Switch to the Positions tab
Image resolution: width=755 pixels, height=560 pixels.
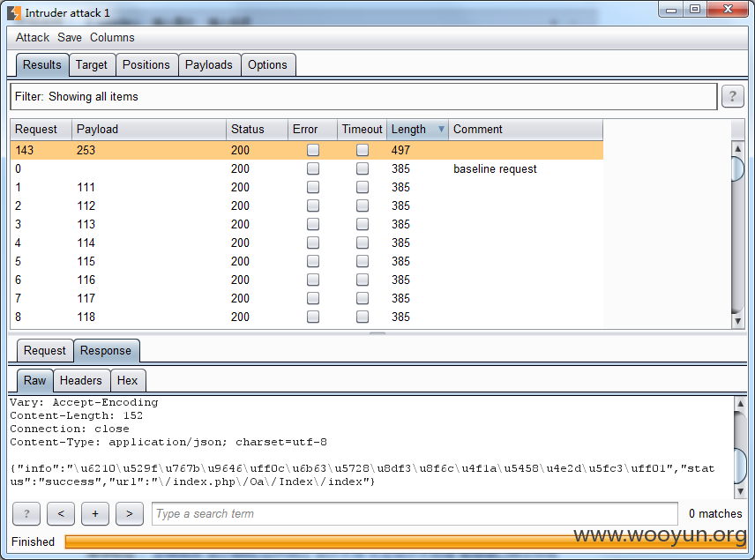point(146,65)
